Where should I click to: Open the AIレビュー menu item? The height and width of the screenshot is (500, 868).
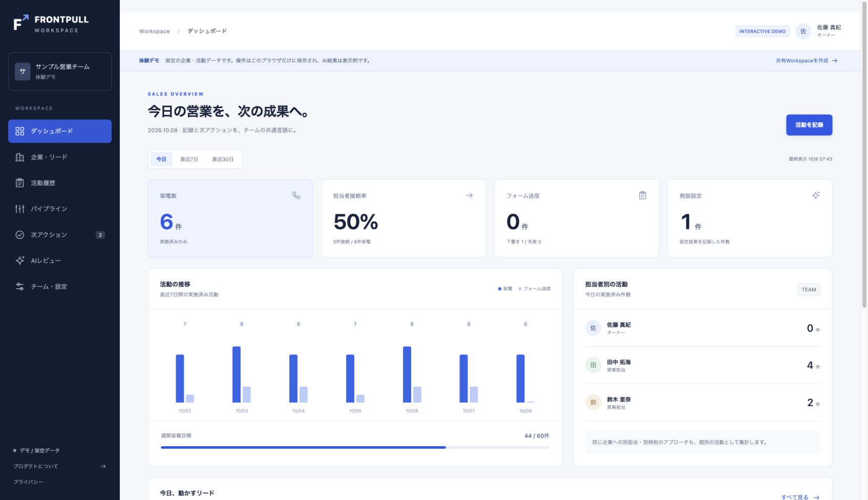(60, 260)
